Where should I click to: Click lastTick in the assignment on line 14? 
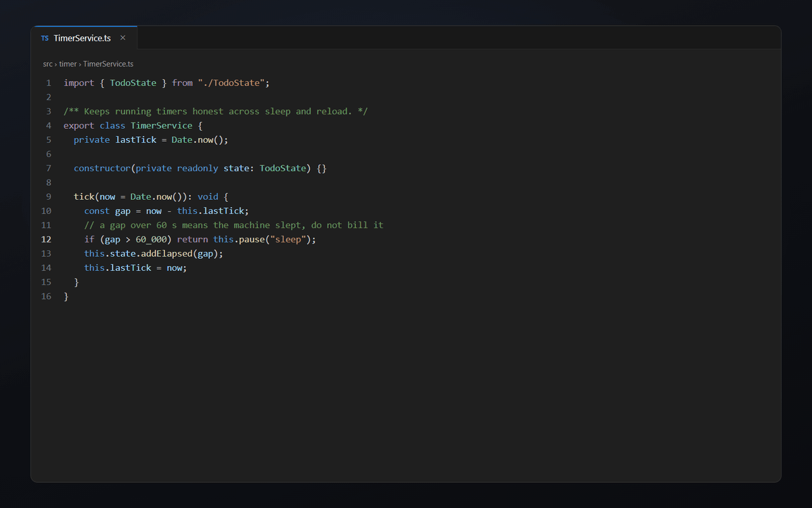tap(131, 268)
